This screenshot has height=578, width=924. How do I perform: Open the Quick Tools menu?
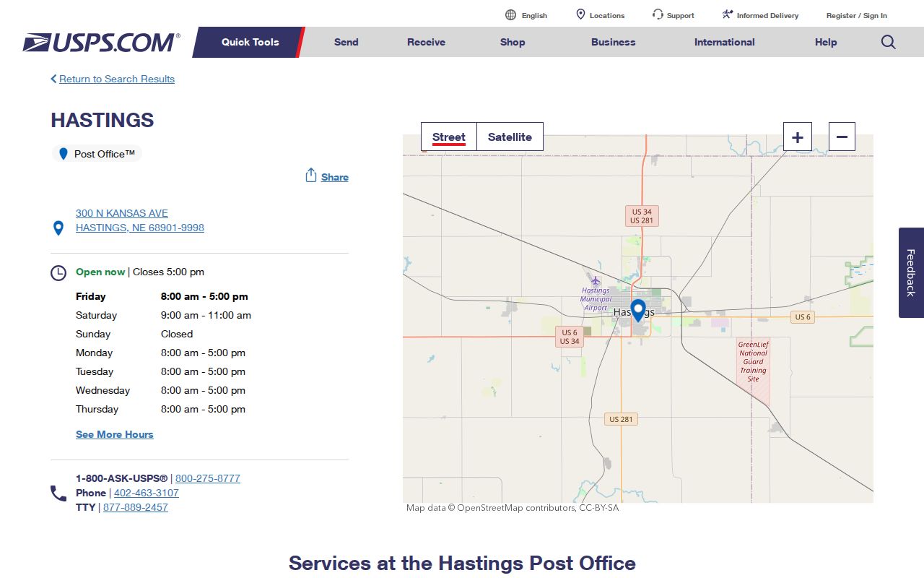coord(250,42)
